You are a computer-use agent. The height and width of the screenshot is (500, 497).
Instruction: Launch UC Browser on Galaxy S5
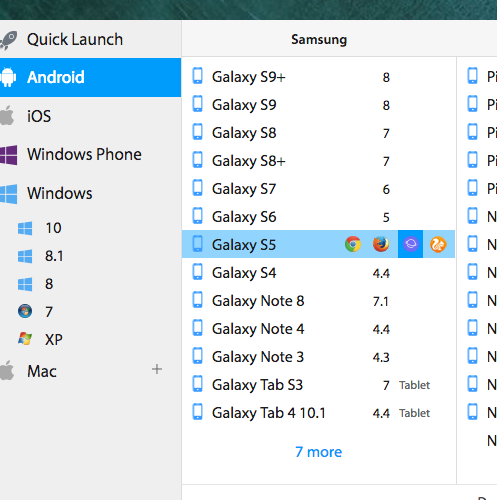(x=438, y=244)
